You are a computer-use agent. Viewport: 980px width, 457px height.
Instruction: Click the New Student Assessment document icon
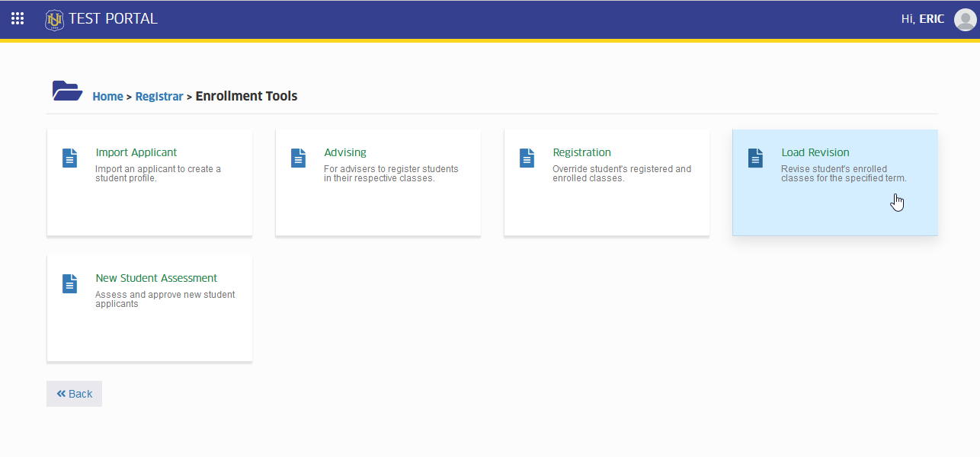coord(69,283)
